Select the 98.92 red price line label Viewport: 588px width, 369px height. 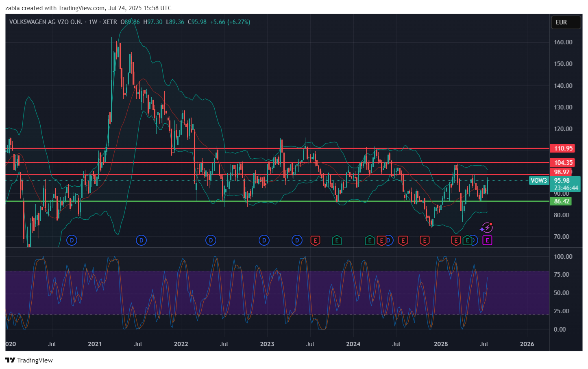click(561, 172)
